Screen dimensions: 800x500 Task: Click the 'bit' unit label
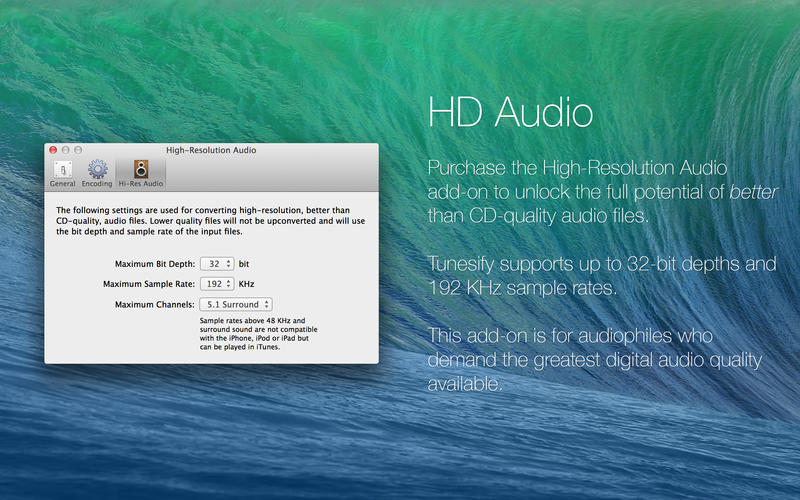(x=244, y=264)
